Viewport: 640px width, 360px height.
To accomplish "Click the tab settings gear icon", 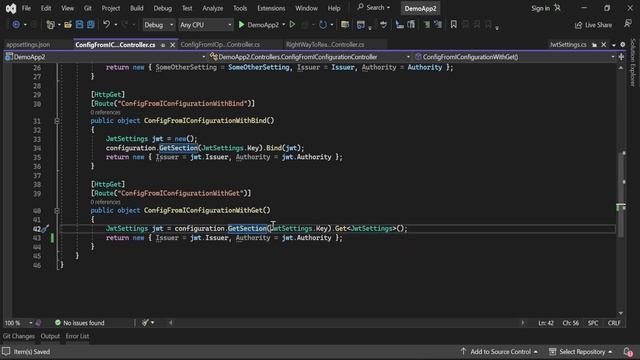I will pos(622,44).
